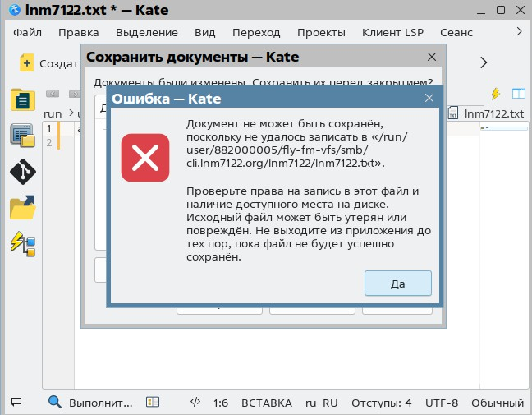
Task: Click the quick open lightning icon
Action: (x=496, y=94)
